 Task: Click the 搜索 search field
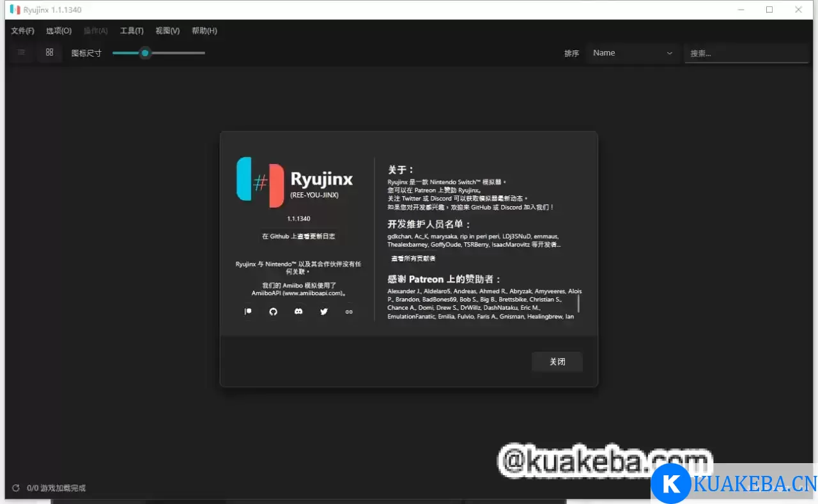[746, 54]
